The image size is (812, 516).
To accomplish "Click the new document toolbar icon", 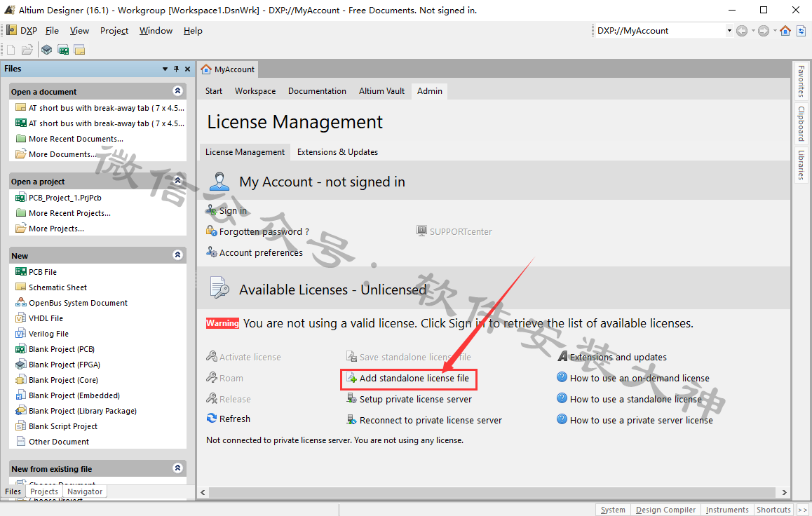I will coord(11,50).
